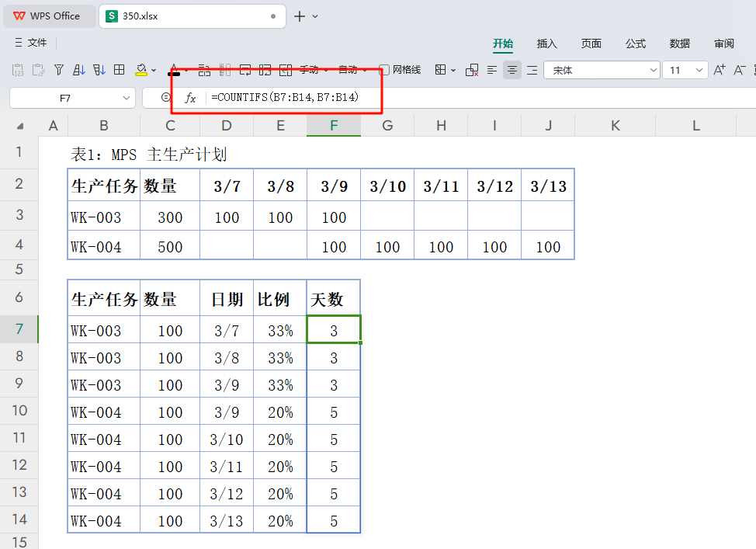The image size is (756, 549).
Task: Align text left
Action: (492, 71)
